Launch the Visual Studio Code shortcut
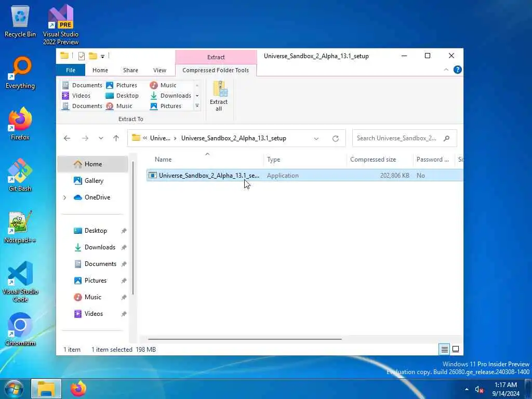The height and width of the screenshot is (399, 532). [20, 282]
